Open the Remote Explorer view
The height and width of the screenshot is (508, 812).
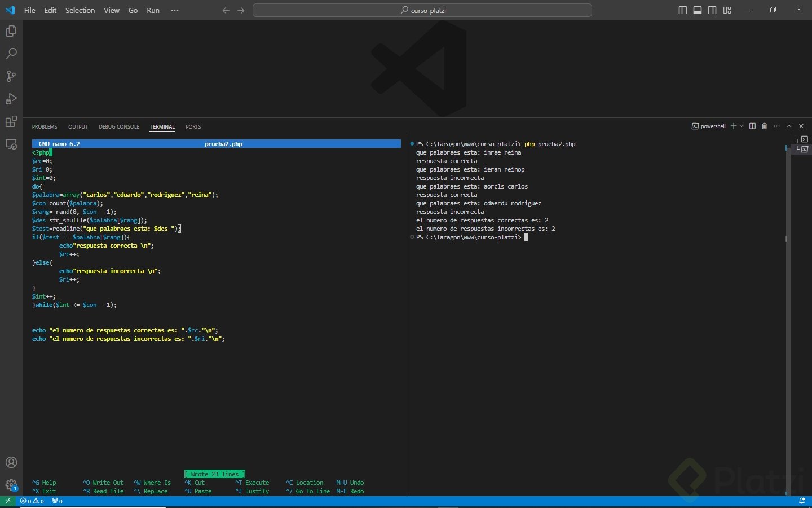tap(11, 144)
